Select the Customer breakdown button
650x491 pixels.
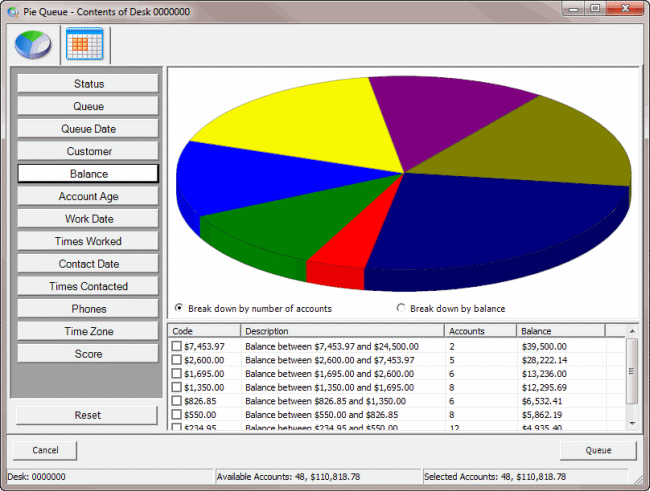click(x=88, y=151)
